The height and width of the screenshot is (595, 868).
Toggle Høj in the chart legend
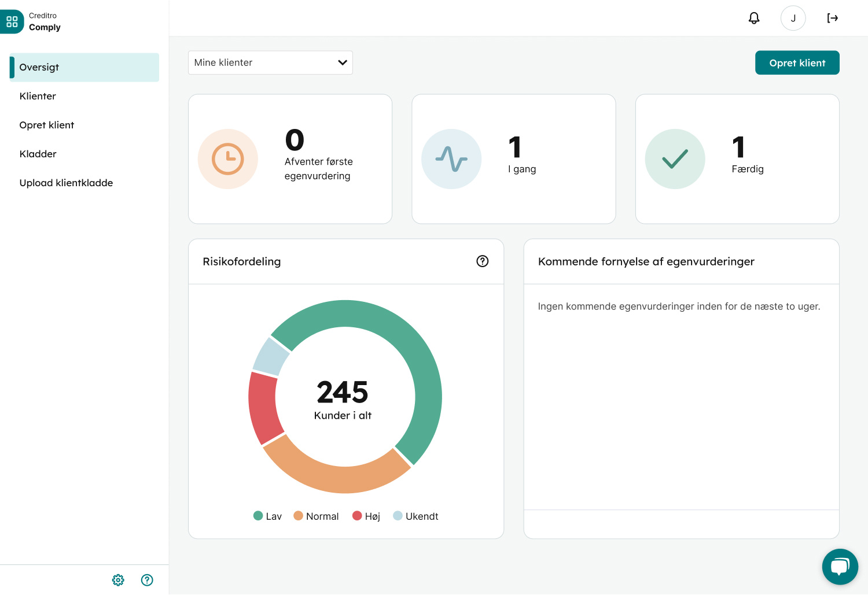pos(366,516)
